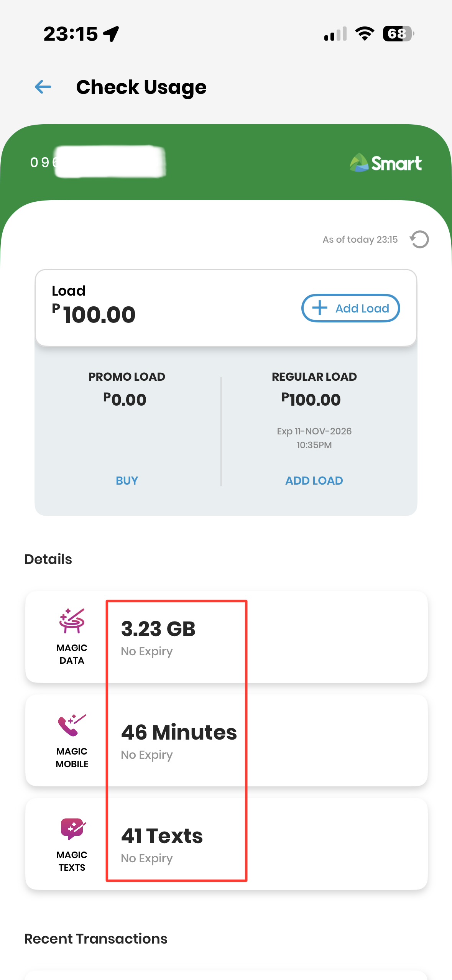The height and width of the screenshot is (980, 452).
Task: Tap the cellular signal bars
Action: pos(335,34)
